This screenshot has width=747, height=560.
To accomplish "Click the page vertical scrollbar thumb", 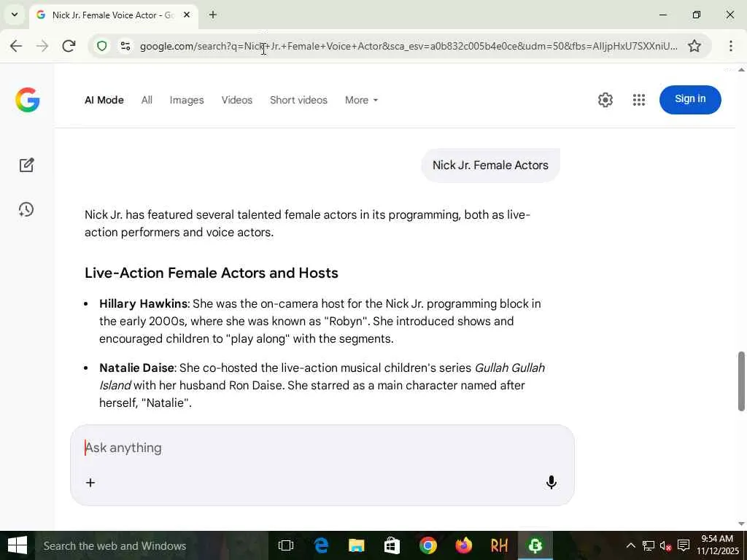I will 741,381.
